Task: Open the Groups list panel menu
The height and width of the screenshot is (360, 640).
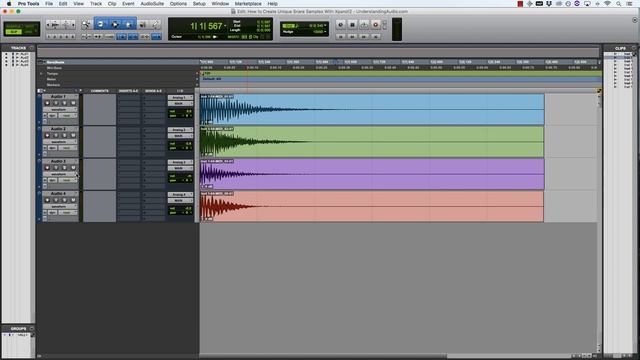Action: [31, 329]
